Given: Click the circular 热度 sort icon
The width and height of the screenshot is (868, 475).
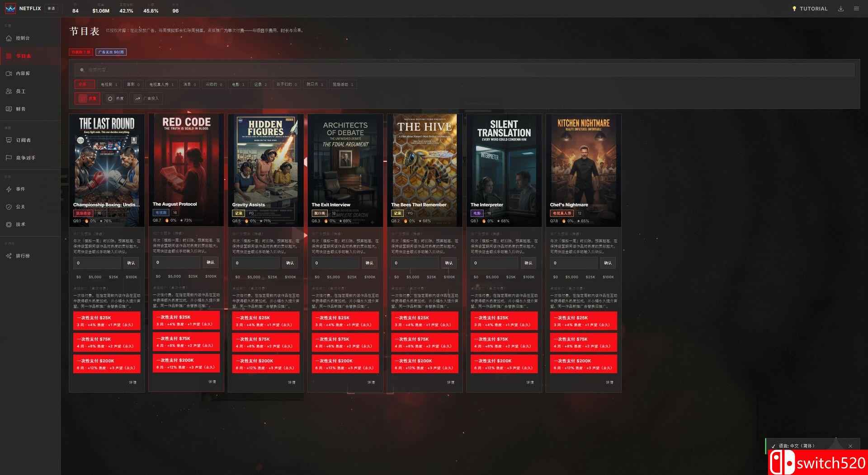Looking at the screenshot, I should click(x=110, y=99).
